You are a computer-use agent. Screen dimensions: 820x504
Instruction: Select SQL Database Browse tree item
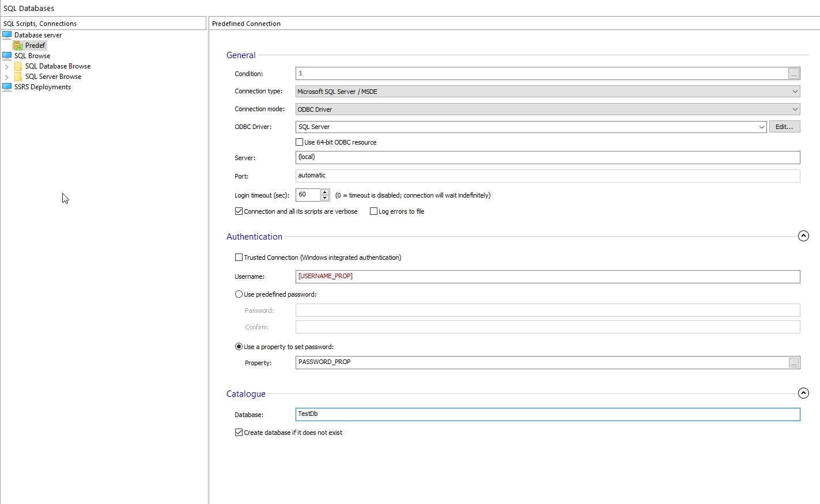click(x=58, y=66)
